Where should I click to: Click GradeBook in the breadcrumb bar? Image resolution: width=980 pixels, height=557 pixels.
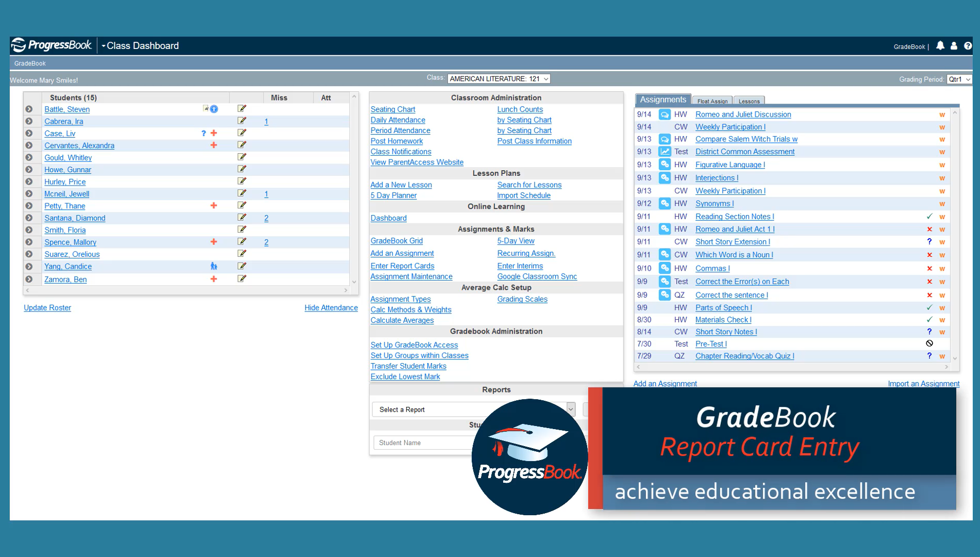point(30,63)
